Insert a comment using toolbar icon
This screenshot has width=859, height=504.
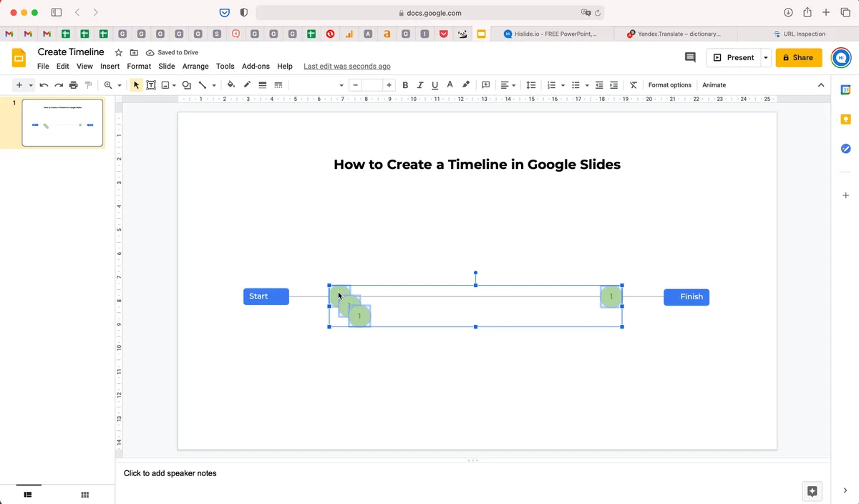point(486,85)
